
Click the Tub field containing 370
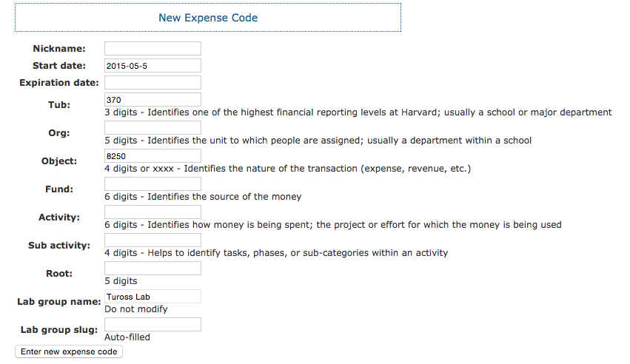pos(153,99)
